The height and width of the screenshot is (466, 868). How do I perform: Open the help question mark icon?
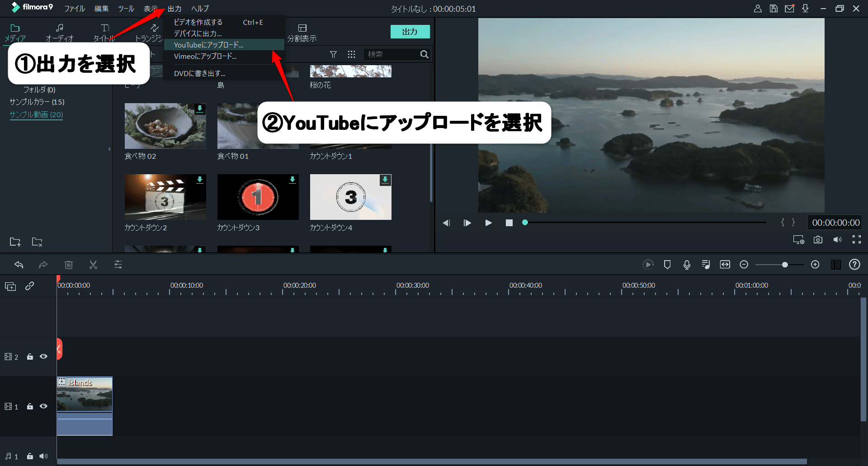coord(854,265)
